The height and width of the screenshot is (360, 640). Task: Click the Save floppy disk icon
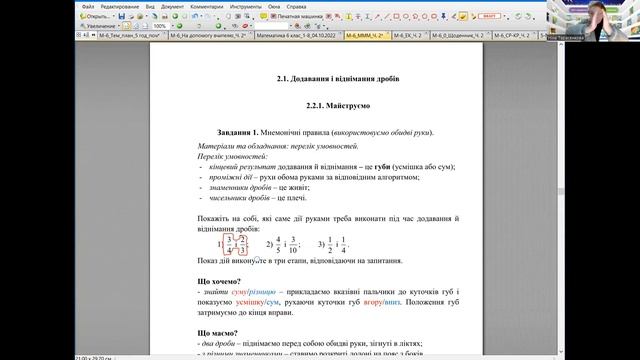tap(122, 16)
